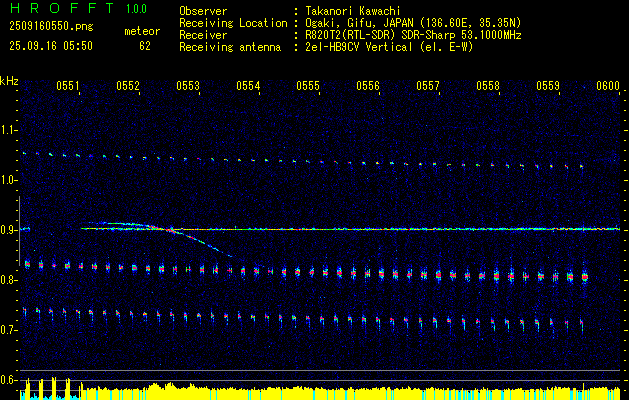Click the kHz axis unit label
This screenshot has height=400, width=629.
point(9,81)
